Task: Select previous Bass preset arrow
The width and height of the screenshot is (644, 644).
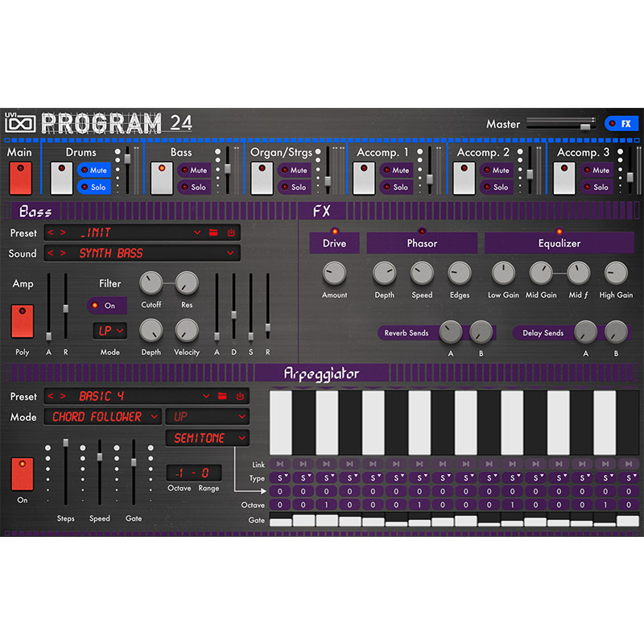Action: pos(51,233)
